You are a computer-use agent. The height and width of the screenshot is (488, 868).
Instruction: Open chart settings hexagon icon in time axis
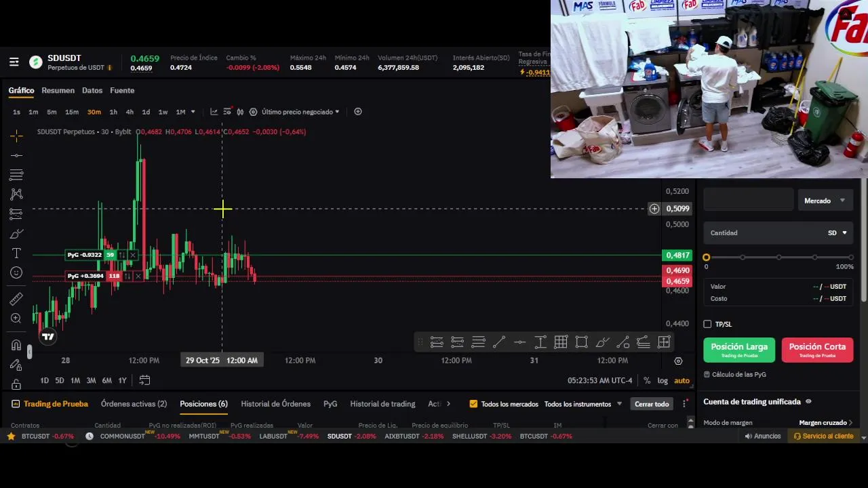click(x=678, y=361)
